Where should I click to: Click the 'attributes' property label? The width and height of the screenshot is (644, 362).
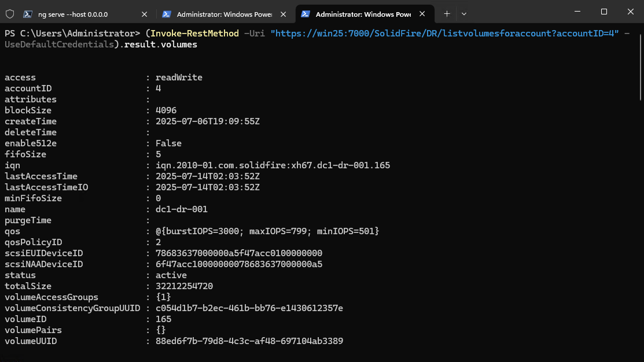coord(31,99)
